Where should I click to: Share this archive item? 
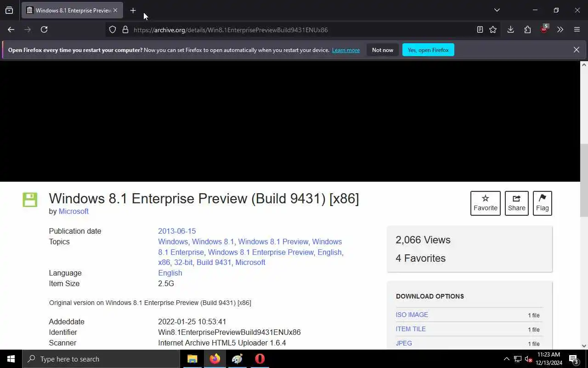pyautogui.click(x=516, y=203)
